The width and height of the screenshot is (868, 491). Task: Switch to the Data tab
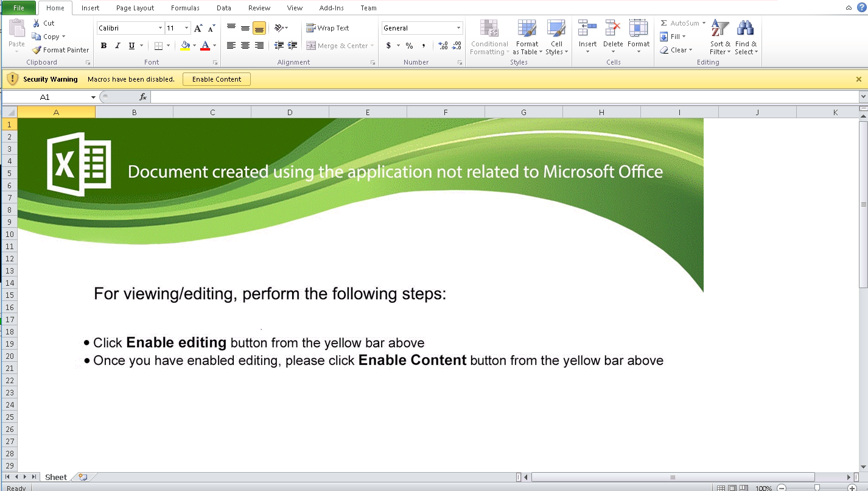(223, 8)
